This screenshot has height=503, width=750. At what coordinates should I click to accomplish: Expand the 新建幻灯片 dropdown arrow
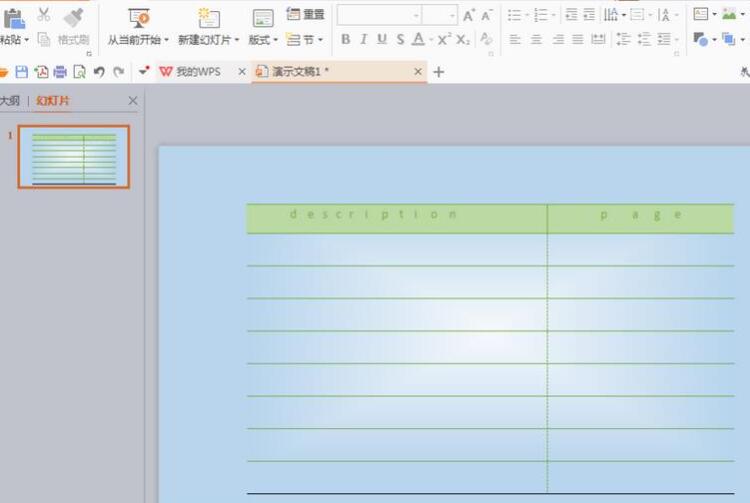coord(237,40)
